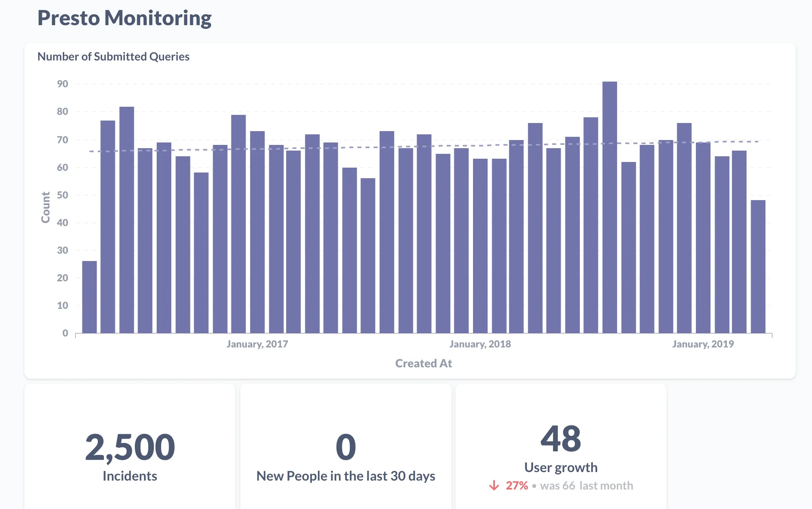Click the Count y-axis title
This screenshot has width=812, height=509.
point(45,207)
